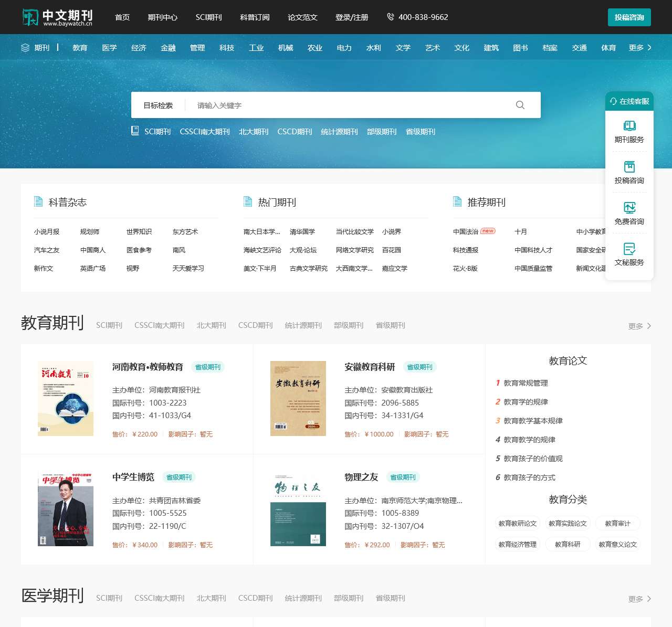Select the 教育审计 category tag
The image size is (672, 627).
coord(617,523)
